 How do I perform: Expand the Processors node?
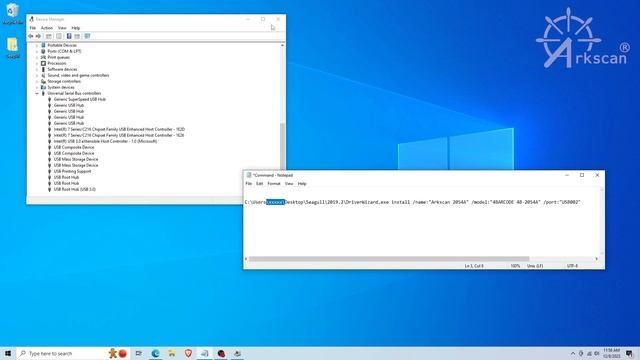click(37, 63)
